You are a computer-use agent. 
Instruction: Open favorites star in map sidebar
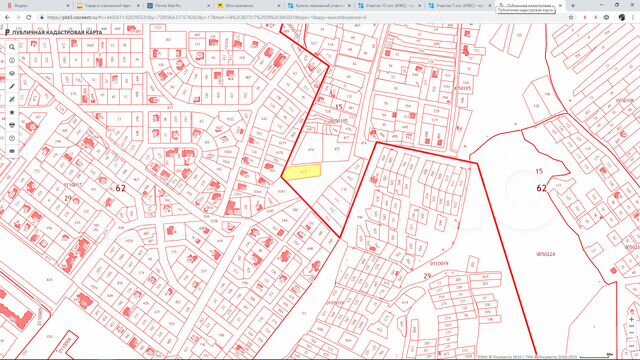12,112
